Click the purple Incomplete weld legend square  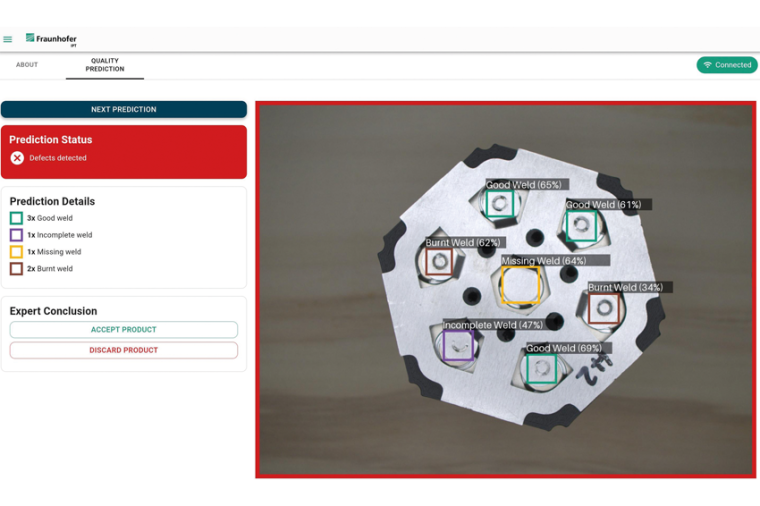tap(16, 235)
